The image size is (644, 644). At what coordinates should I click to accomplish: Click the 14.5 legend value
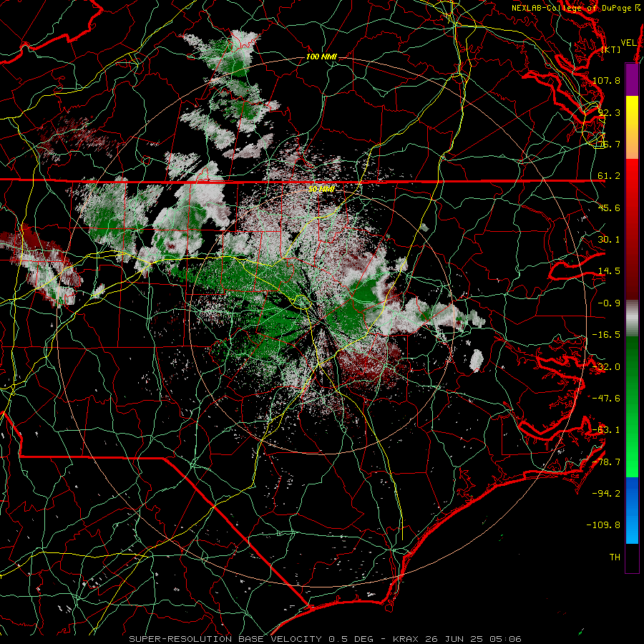pos(609,271)
